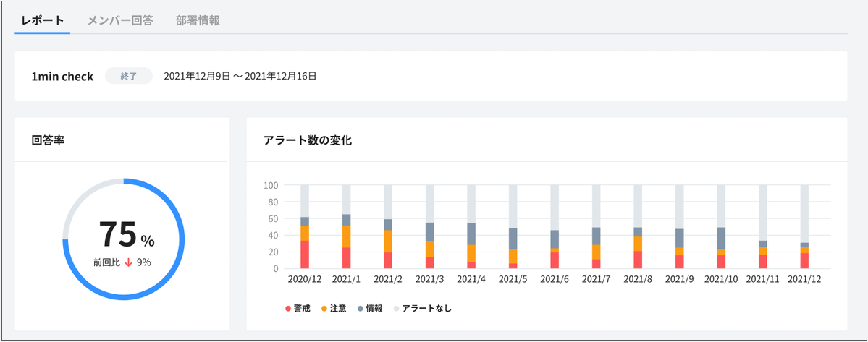Select the レポート tab
868x342 pixels.
[x=42, y=20]
